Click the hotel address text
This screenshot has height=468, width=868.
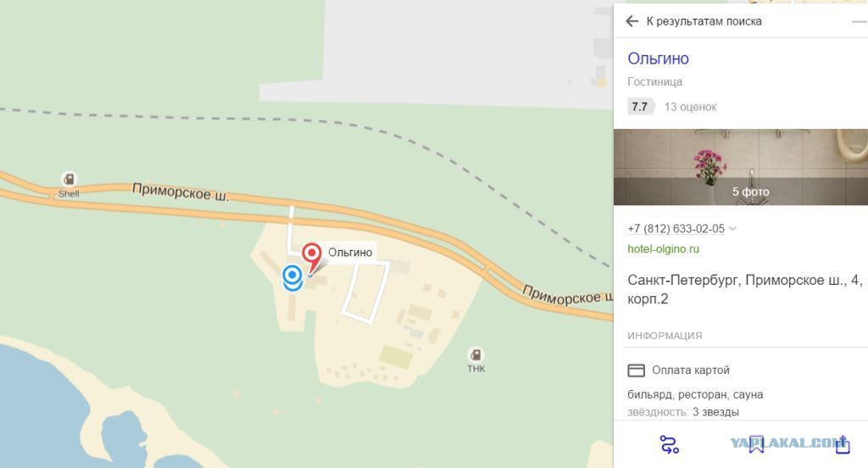[744, 290]
